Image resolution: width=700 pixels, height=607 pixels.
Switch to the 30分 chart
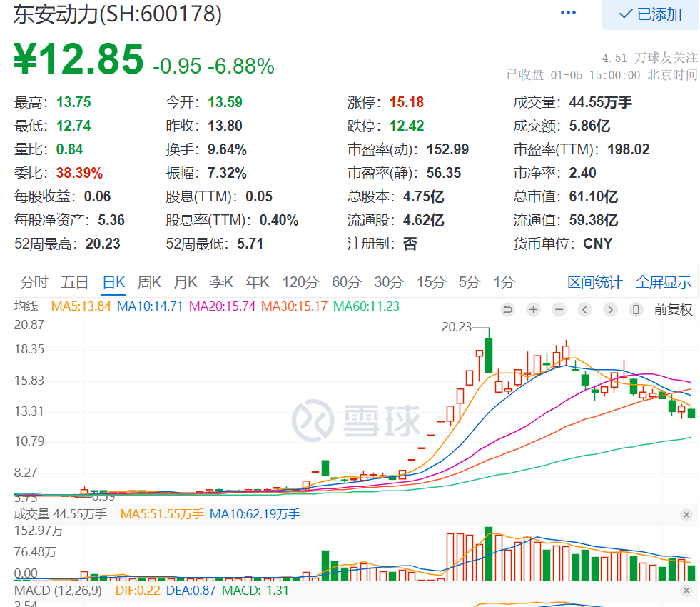point(389,282)
